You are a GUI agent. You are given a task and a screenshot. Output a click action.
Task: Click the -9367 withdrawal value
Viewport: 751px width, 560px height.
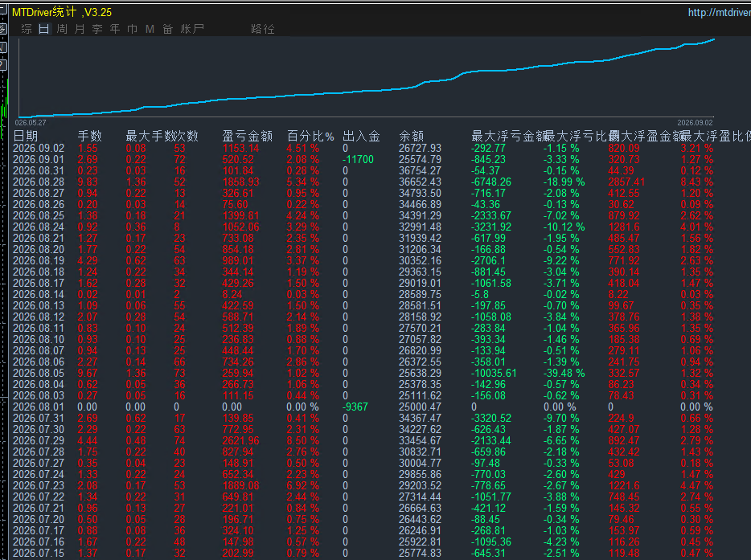355,407
